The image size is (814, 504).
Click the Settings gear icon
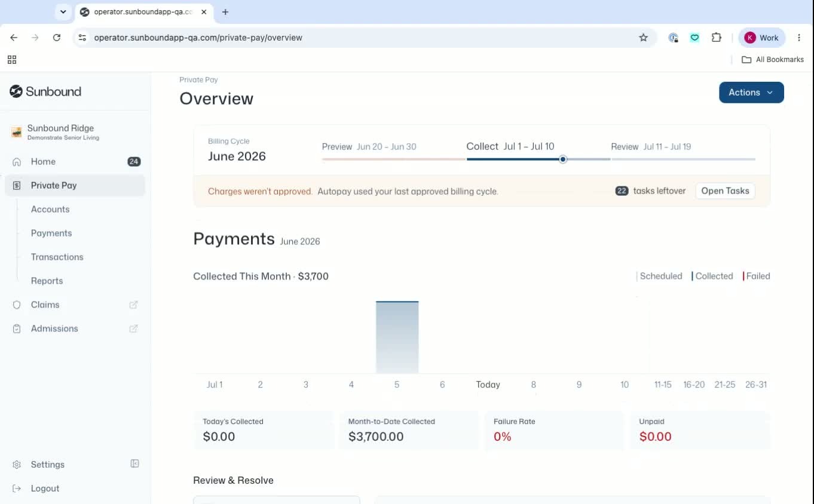17,465
